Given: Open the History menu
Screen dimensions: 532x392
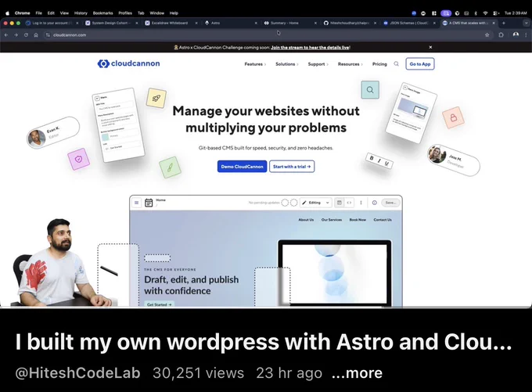Looking at the screenshot, I should 81,13.
